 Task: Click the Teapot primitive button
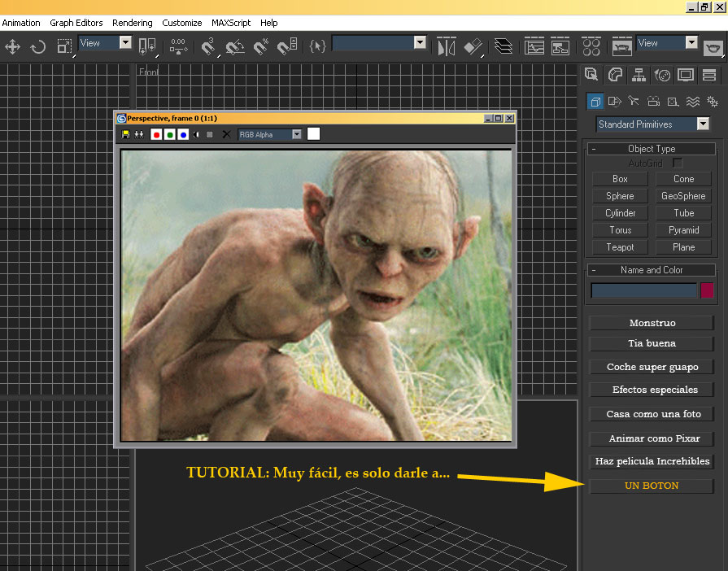coord(620,247)
